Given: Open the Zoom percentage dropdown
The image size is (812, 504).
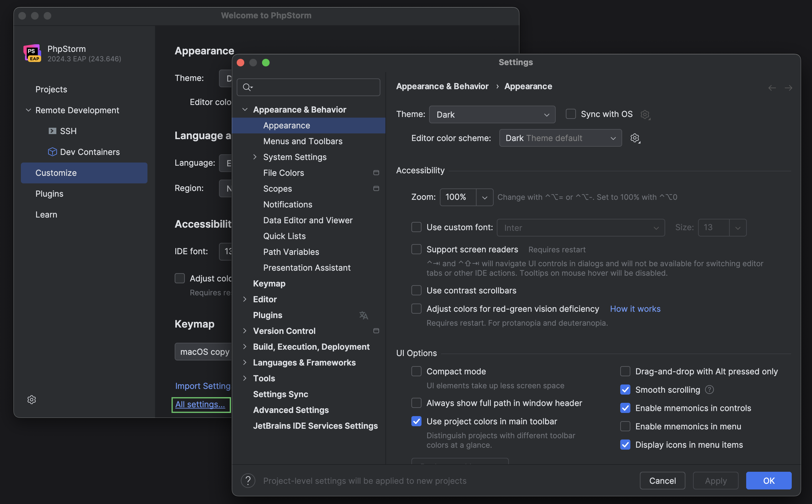Looking at the screenshot, I should point(484,197).
